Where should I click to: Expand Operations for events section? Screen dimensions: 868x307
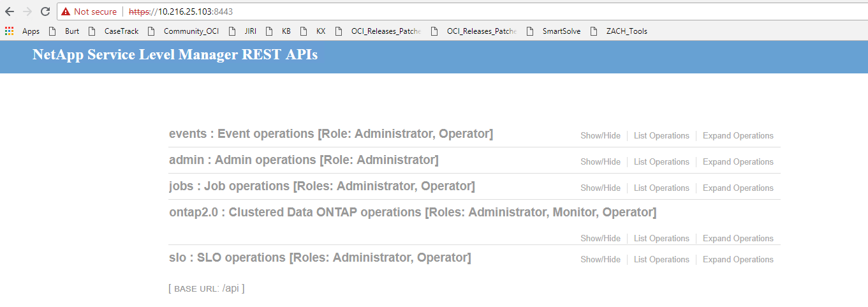[x=738, y=135]
